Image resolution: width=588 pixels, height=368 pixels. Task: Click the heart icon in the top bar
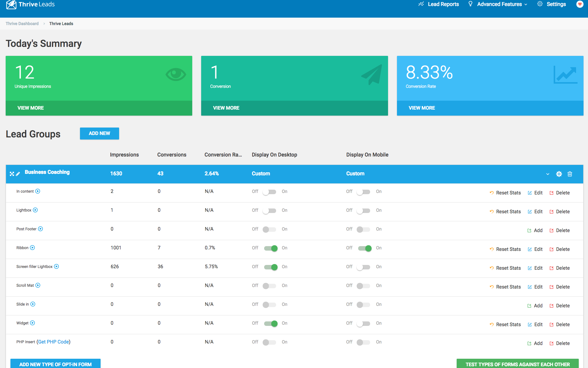(580, 4)
